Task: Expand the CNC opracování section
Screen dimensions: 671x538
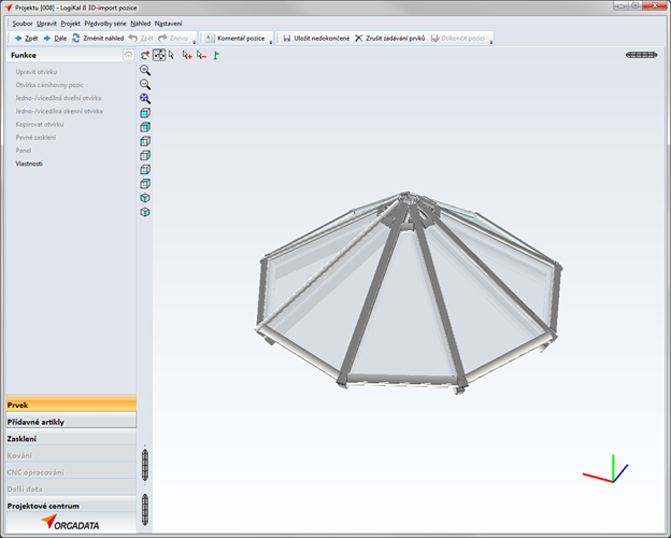Action: pyautogui.click(x=71, y=472)
